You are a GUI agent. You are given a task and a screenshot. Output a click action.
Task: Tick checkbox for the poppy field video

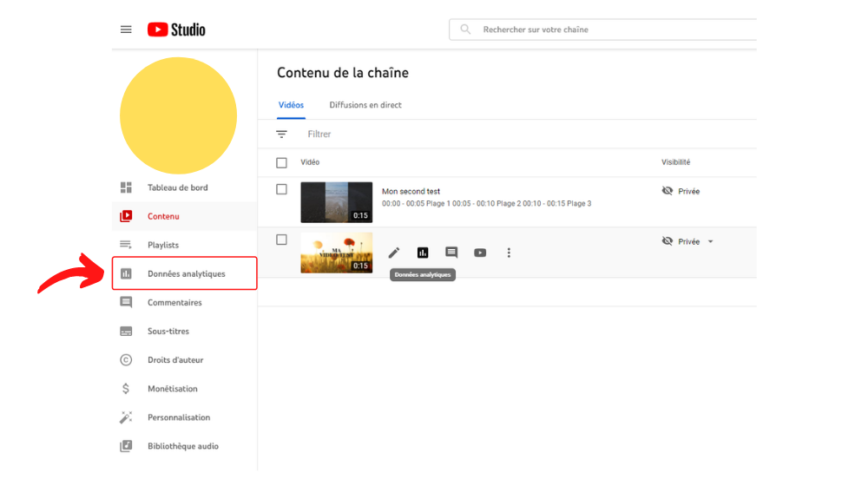pyautogui.click(x=282, y=240)
